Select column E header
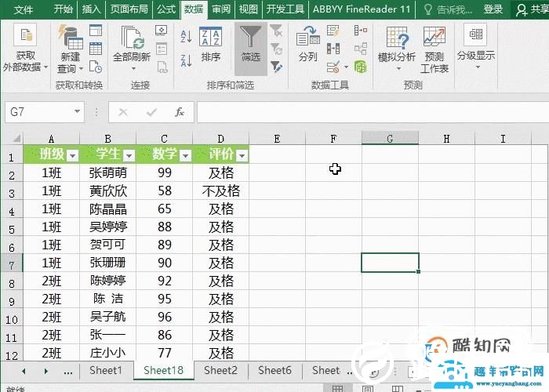The height and width of the screenshot is (392, 549). click(277, 139)
